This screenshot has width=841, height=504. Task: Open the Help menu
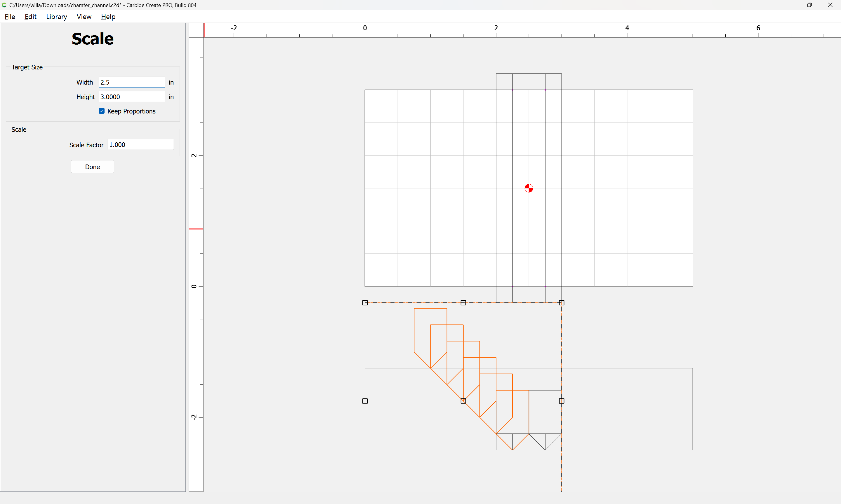(108, 17)
